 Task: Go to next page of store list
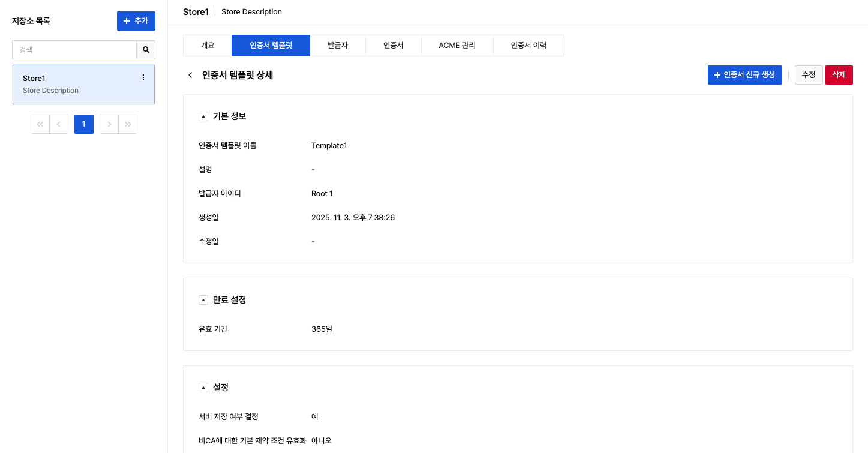point(109,124)
